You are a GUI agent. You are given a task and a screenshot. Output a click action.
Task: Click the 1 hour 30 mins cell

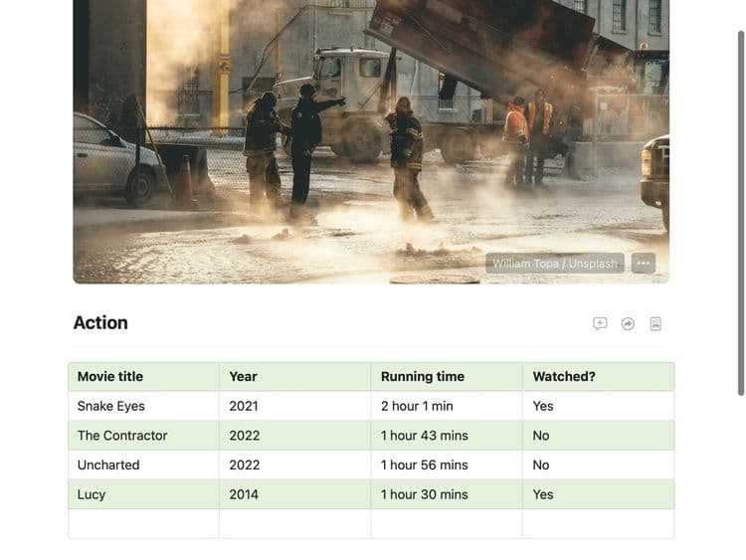click(x=447, y=494)
